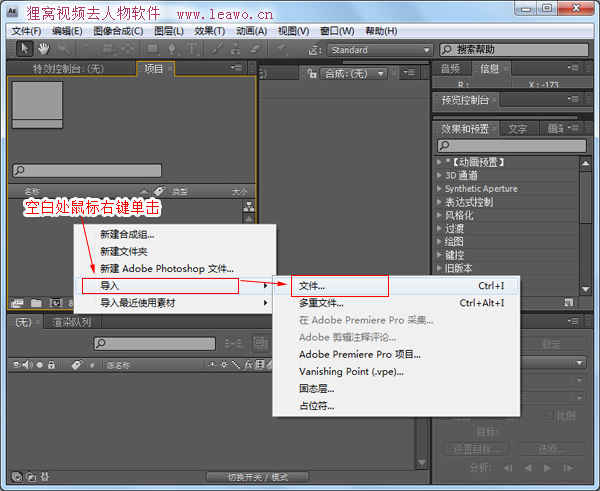Screen dimensions: 600x491
Task: Open the project panel options menu
Action: point(236,68)
